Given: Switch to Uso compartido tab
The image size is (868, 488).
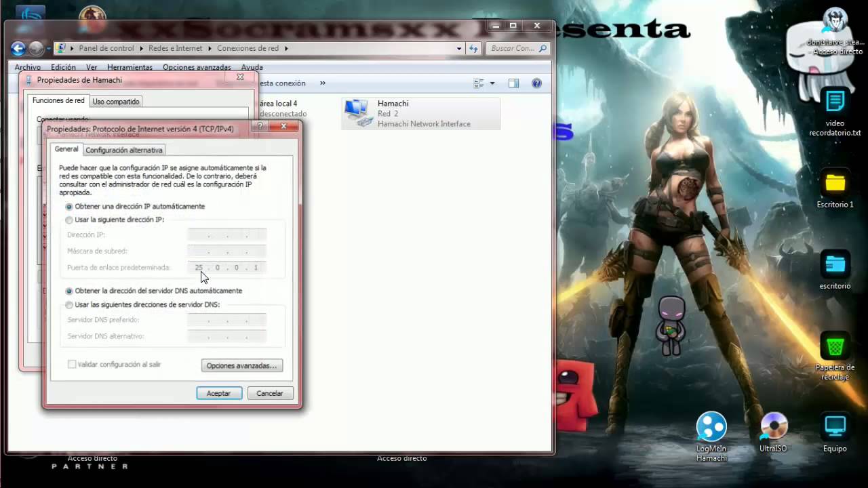Looking at the screenshot, I should click(116, 102).
